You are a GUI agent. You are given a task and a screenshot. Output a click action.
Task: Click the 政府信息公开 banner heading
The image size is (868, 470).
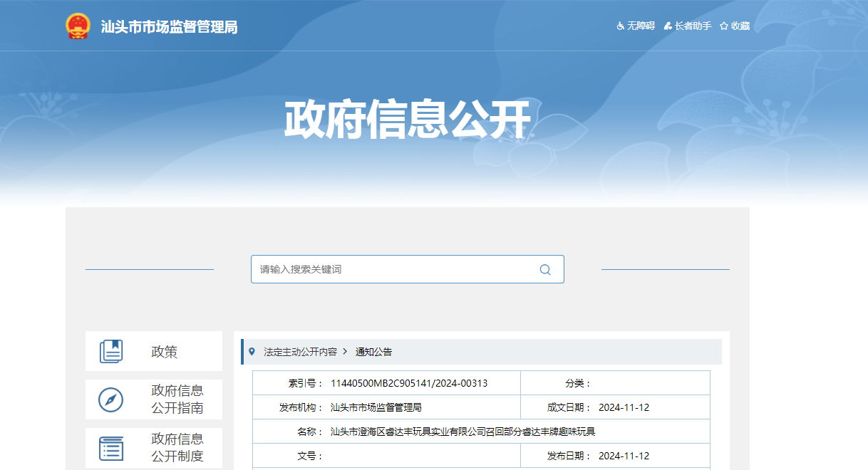click(x=408, y=120)
